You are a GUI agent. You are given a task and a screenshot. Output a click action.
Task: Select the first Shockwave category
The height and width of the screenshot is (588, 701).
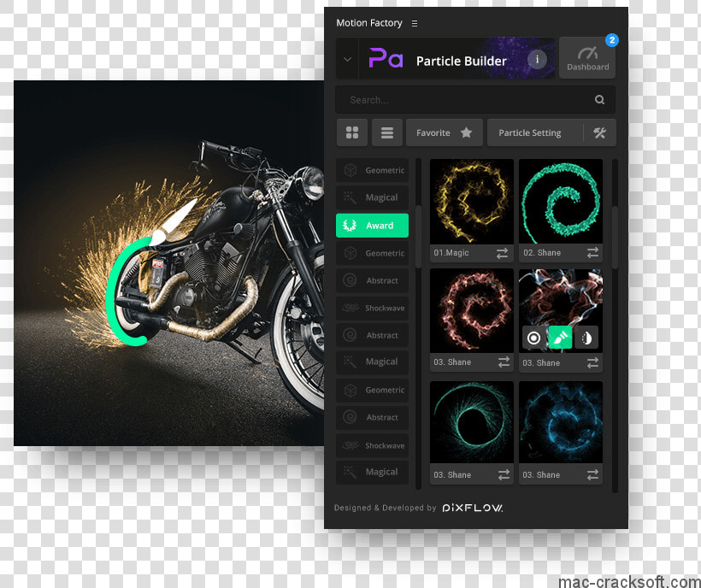pyautogui.click(x=372, y=308)
